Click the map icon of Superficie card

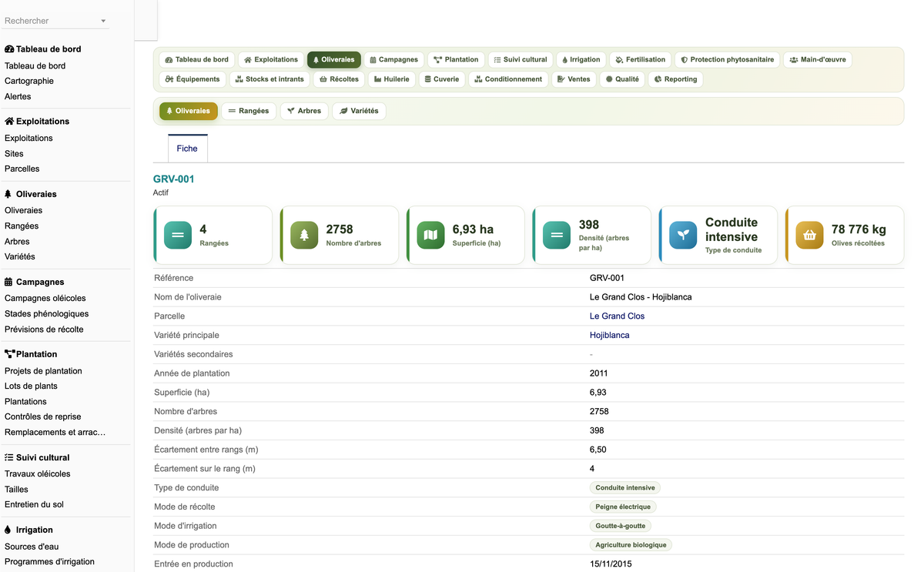pos(430,235)
